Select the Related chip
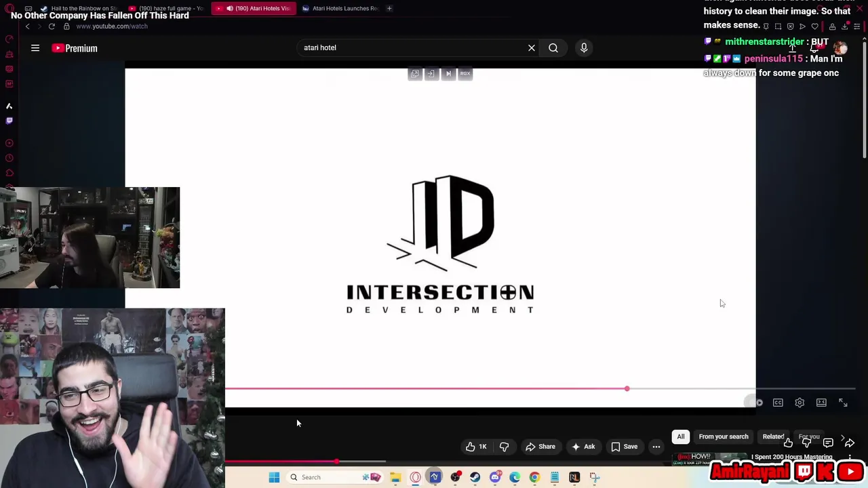Screen dimensions: 868x488 (x=773, y=437)
